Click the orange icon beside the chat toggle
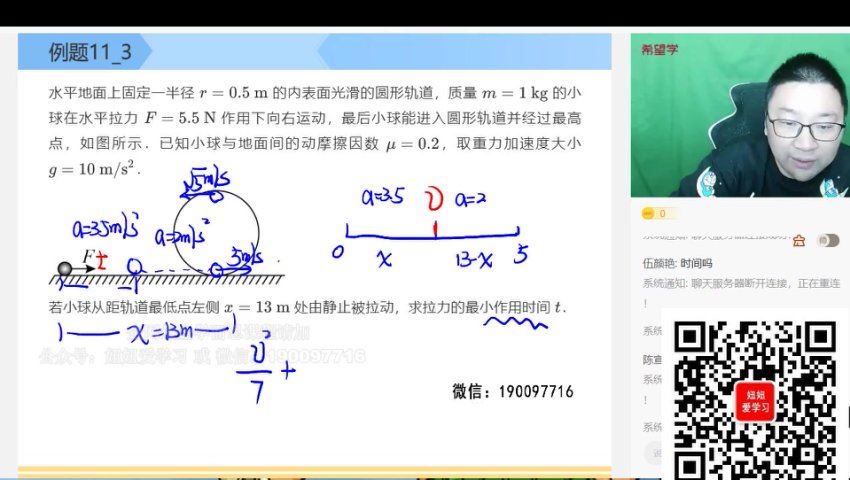 pyautogui.click(x=798, y=240)
